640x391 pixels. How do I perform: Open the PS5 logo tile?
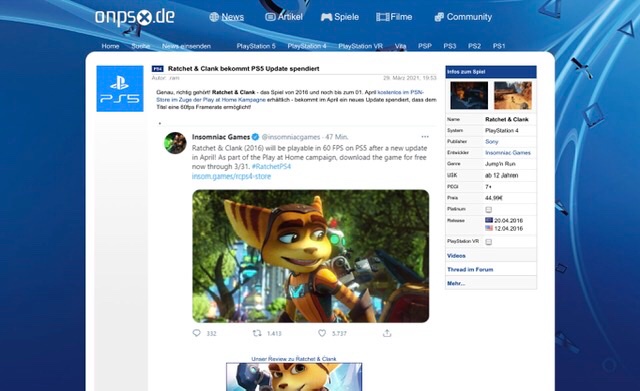click(x=120, y=89)
